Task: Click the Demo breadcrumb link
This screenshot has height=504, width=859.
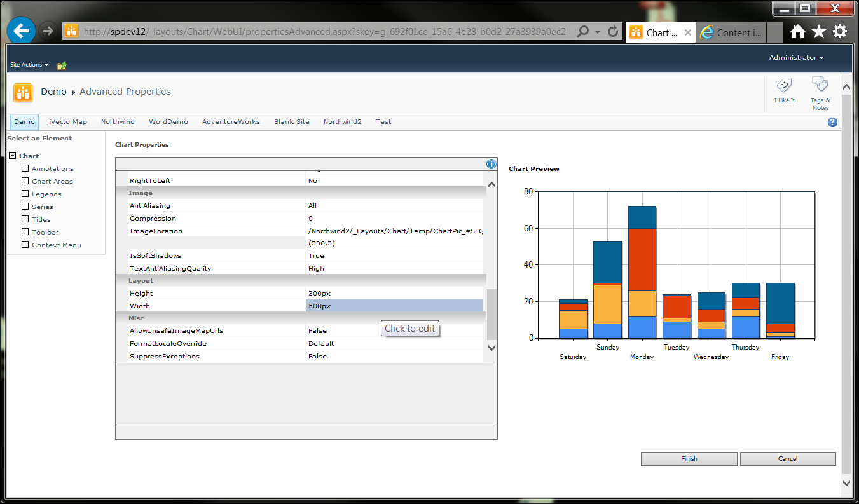Action: [x=53, y=92]
